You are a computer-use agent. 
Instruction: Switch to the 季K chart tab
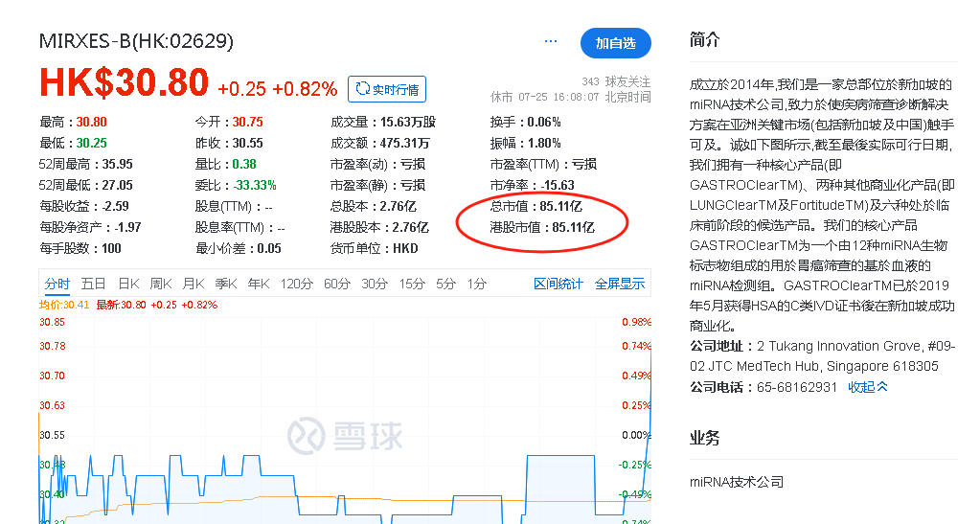pyautogui.click(x=226, y=284)
